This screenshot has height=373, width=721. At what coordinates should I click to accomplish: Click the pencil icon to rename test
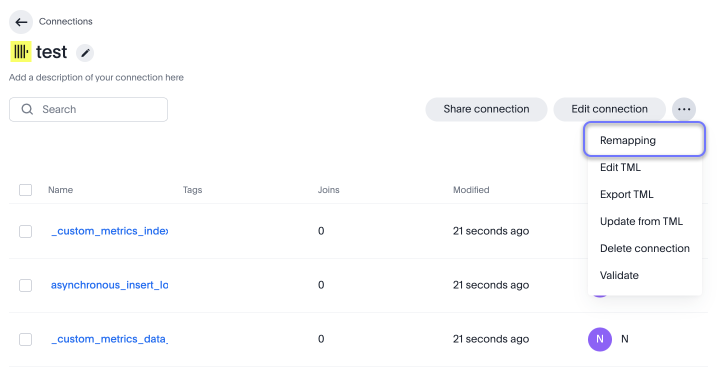(x=85, y=53)
